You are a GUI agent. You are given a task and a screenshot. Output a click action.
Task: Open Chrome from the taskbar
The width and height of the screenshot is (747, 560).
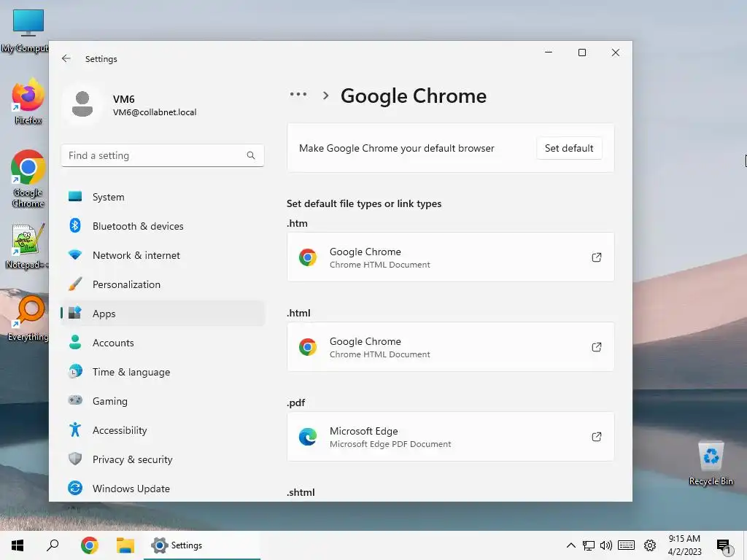coord(89,545)
